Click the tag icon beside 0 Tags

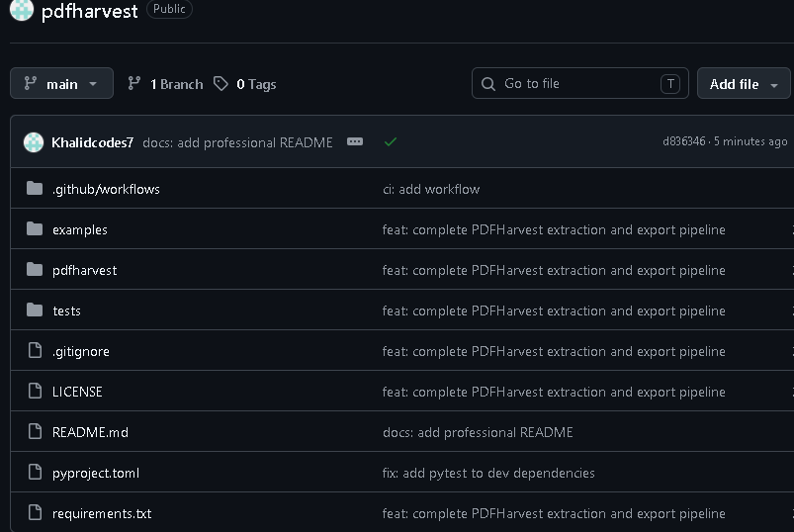[x=221, y=83]
